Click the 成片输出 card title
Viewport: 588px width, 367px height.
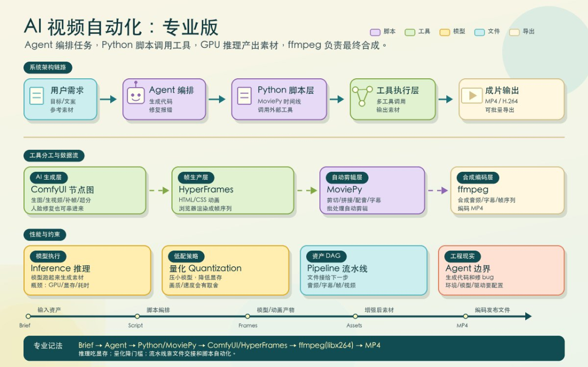pyautogui.click(x=502, y=90)
